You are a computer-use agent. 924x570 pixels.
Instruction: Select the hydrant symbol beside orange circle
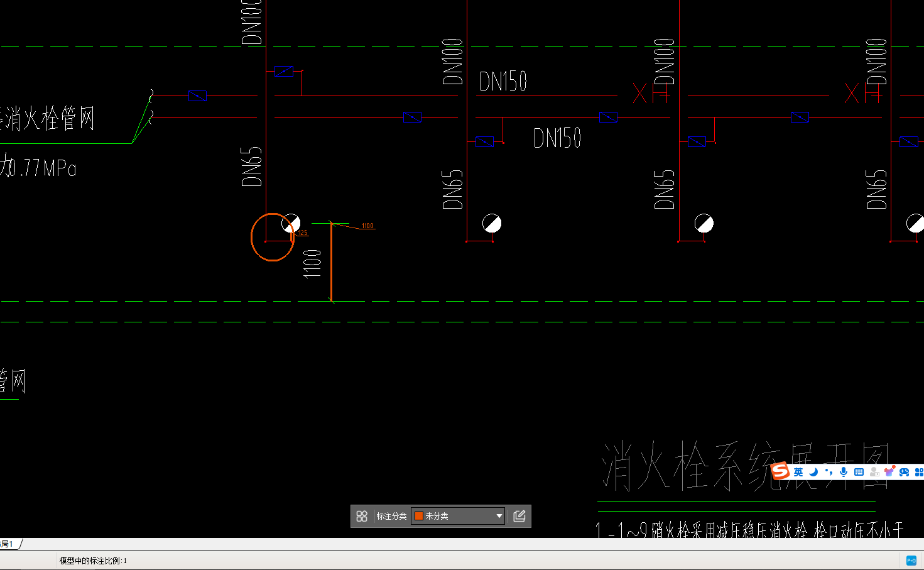point(291,223)
